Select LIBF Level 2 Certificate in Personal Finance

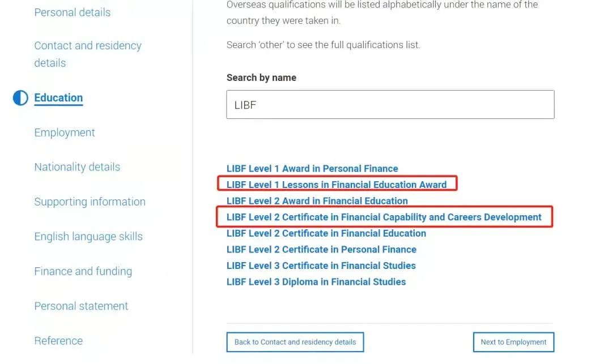(x=321, y=249)
